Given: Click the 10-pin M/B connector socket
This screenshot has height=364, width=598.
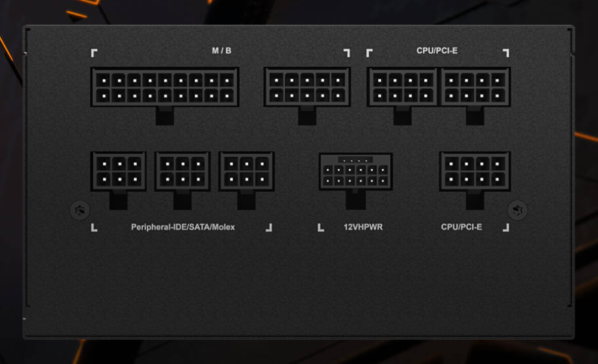Looking at the screenshot, I should coord(307,87).
